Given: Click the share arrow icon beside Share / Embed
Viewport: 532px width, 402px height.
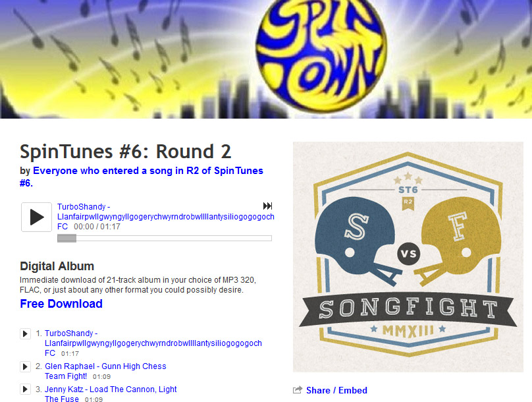Looking at the screenshot, I should click(x=297, y=390).
